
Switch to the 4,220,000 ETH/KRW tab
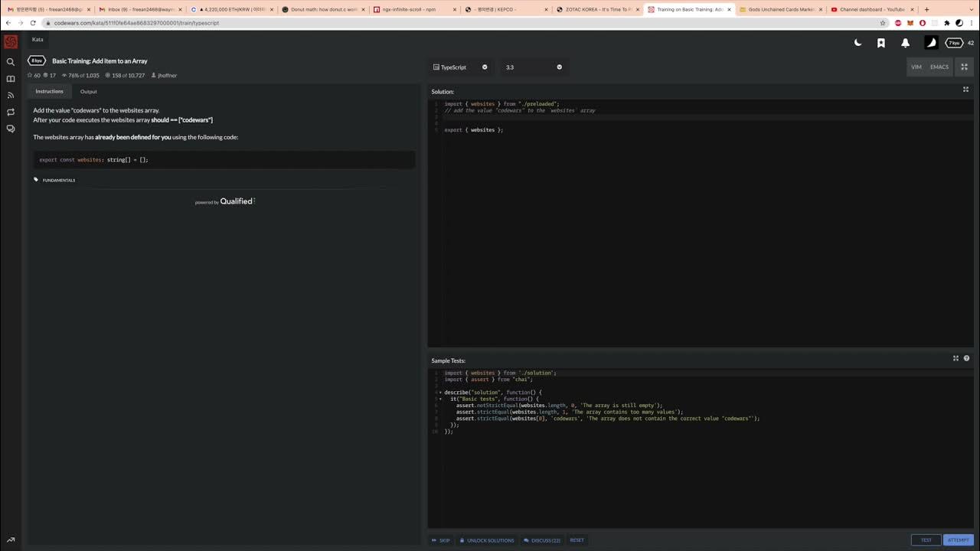(x=230, y=9)
